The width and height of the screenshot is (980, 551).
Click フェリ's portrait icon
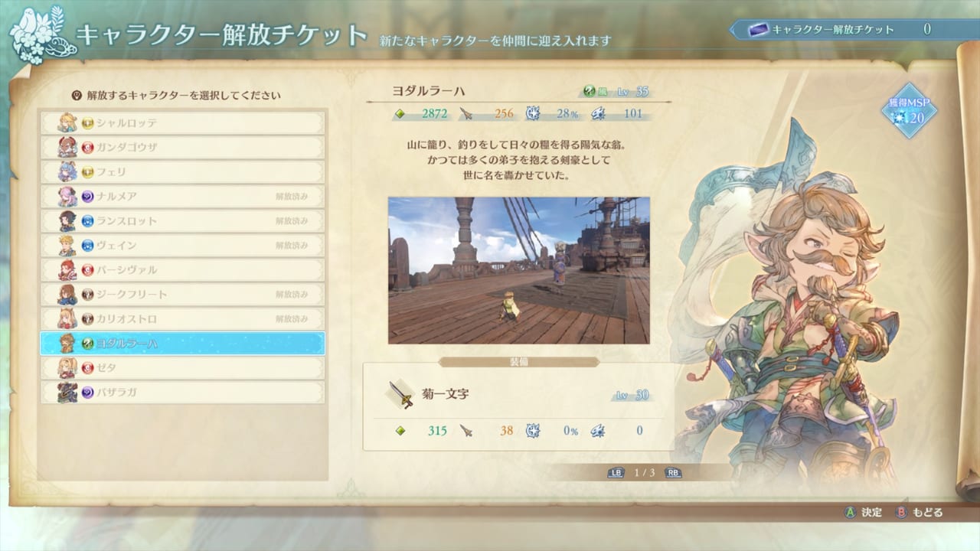[67, 171]
